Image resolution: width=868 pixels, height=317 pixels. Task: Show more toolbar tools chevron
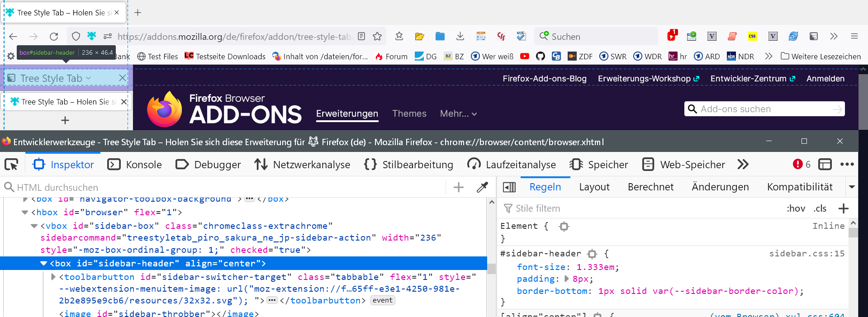[x=834, y=36]
